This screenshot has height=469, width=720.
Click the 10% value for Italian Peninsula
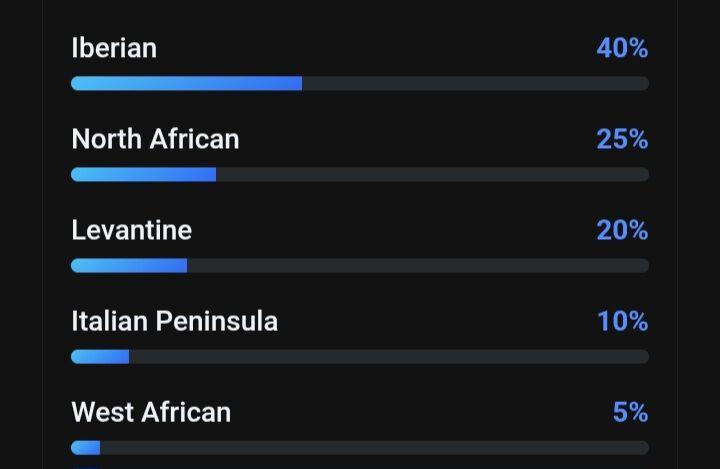[x=622, y=321]
